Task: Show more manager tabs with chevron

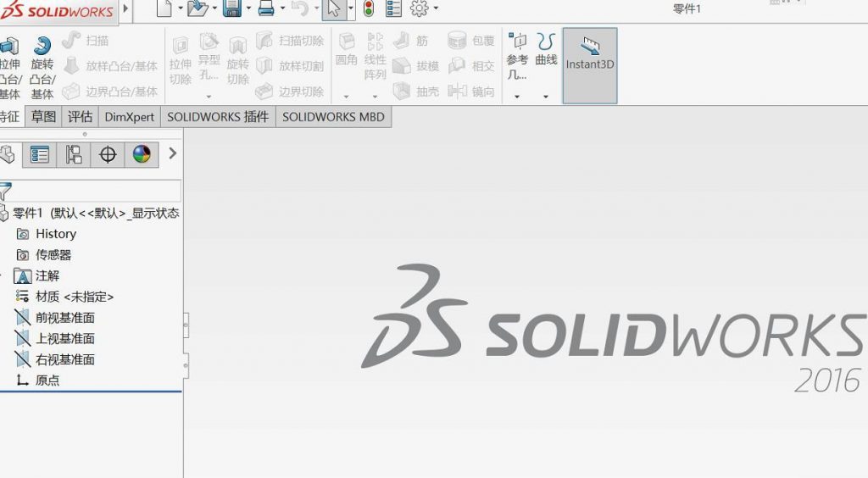Action: point(172,153)
